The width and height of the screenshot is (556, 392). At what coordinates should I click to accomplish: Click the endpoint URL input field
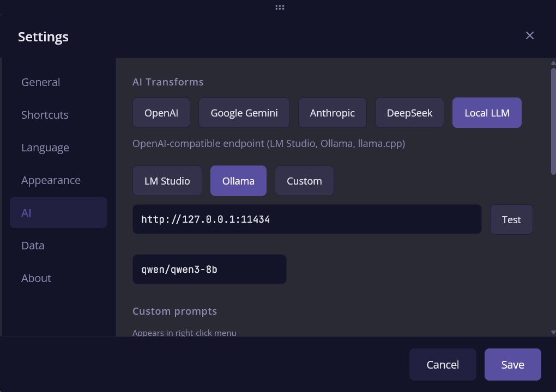pyautogui.click(x=307, y=220)
